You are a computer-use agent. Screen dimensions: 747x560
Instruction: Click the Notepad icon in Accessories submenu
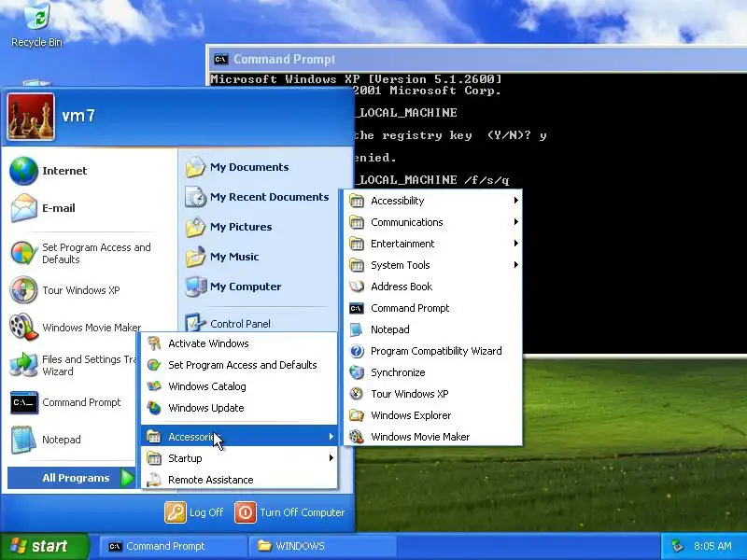(357, 329)
